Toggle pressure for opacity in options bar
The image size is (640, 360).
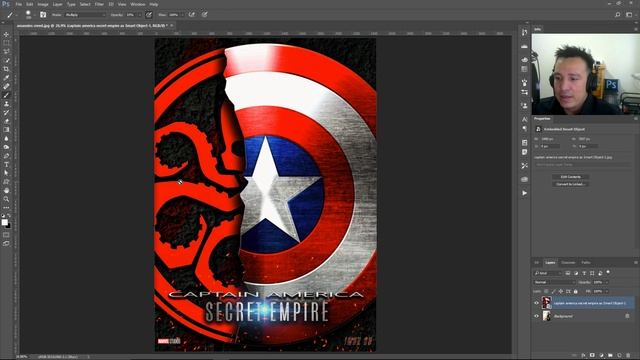click(149, 15)
